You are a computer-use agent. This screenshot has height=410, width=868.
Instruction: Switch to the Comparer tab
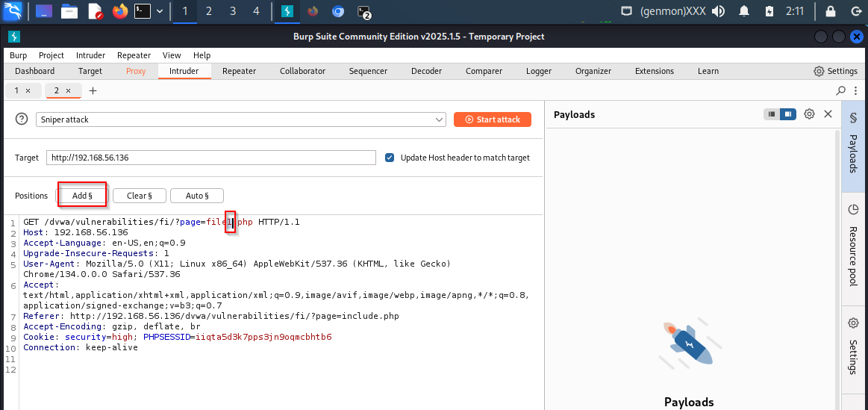tap(484, 71)
